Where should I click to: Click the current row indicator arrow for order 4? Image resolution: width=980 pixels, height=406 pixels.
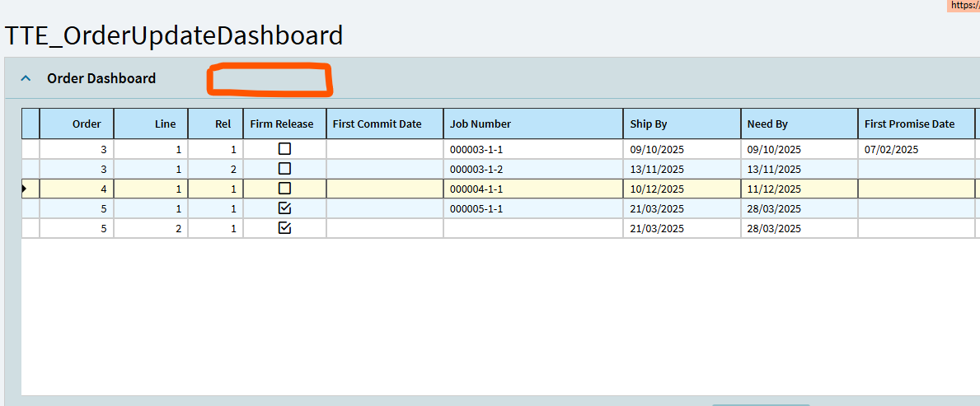[25, 189]
